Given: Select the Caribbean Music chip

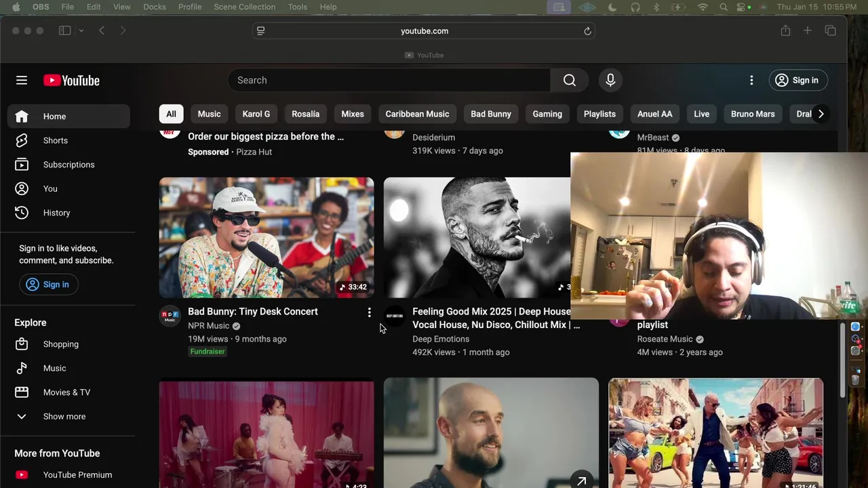Looking at the screenshot, I should tap(417, 114).
